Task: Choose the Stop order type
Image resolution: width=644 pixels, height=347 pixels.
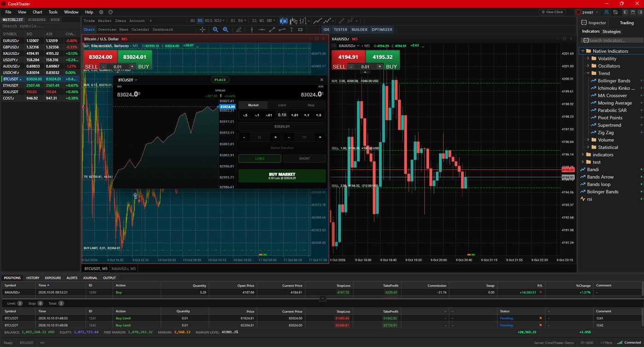Action: click(x=311, y=105)
